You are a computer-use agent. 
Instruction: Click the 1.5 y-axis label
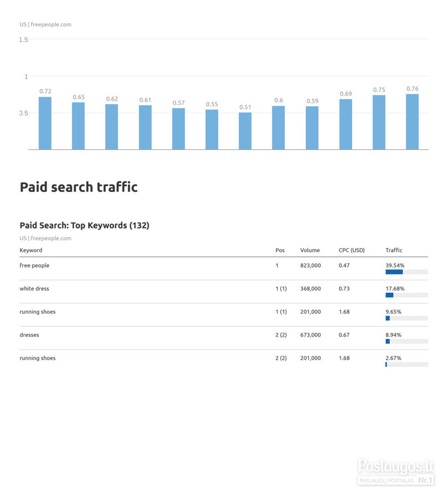pyautogui.click(x=23, y=40)
